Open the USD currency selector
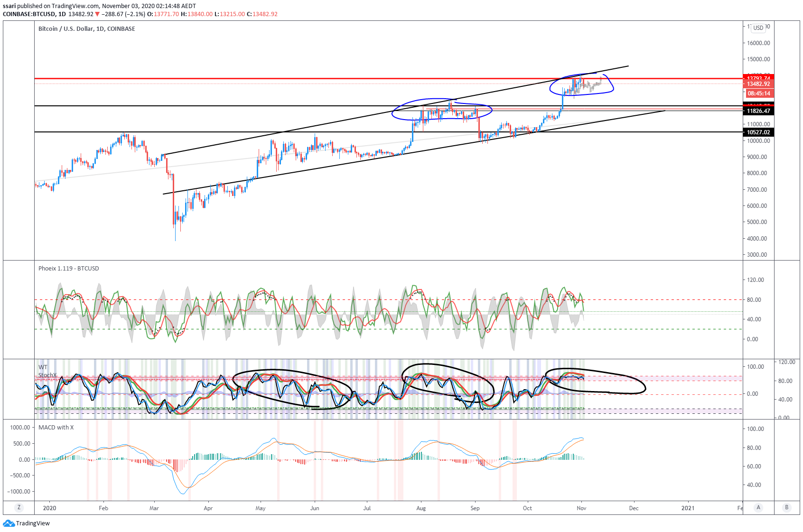Viewport: 803px width, 532px height. click(x=758, y=28)
